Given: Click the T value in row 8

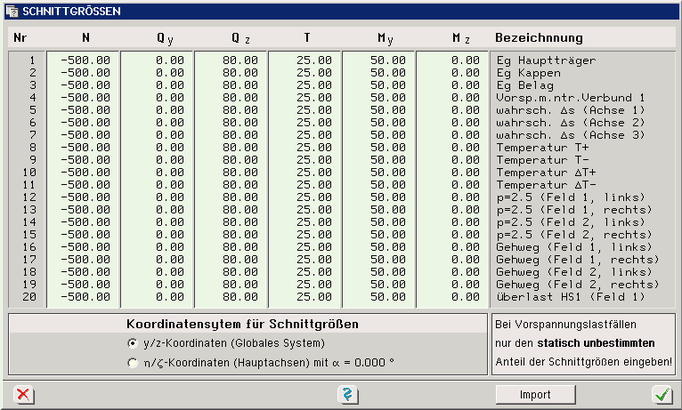Looking at the screenshot, I should tap(305, 147).
